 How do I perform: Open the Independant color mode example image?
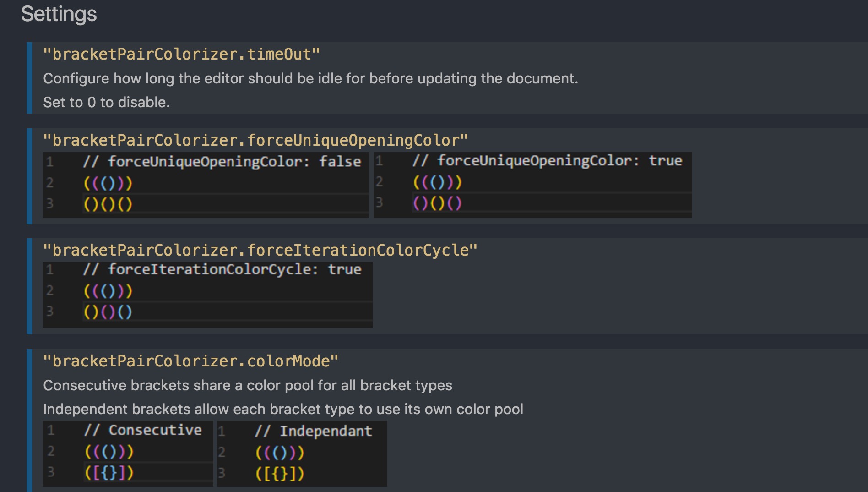(302, 453)
